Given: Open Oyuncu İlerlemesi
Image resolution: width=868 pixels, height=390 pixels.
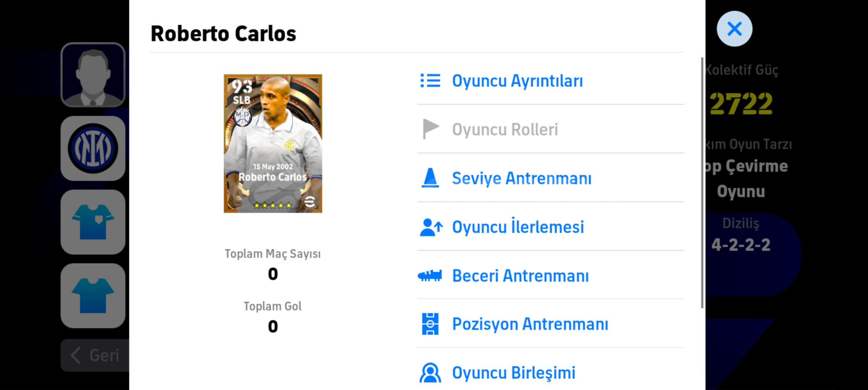Looking at the screenshot, I should 551,227.
